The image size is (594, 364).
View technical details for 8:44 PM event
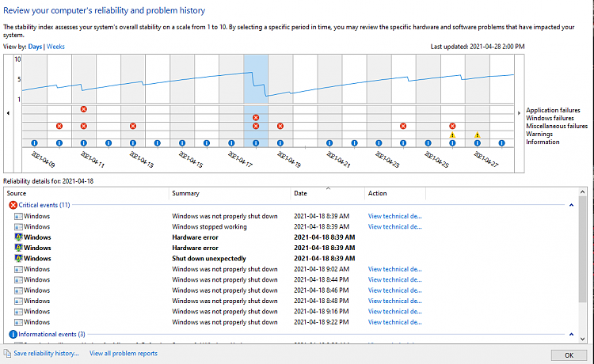pyautogui.click(x=394, y=279)
